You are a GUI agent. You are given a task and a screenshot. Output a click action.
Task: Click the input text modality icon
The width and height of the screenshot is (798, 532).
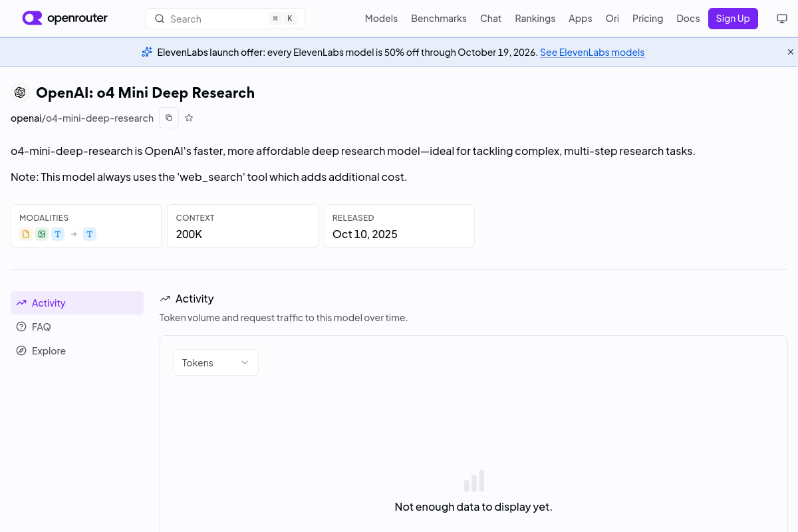(58, 234)
